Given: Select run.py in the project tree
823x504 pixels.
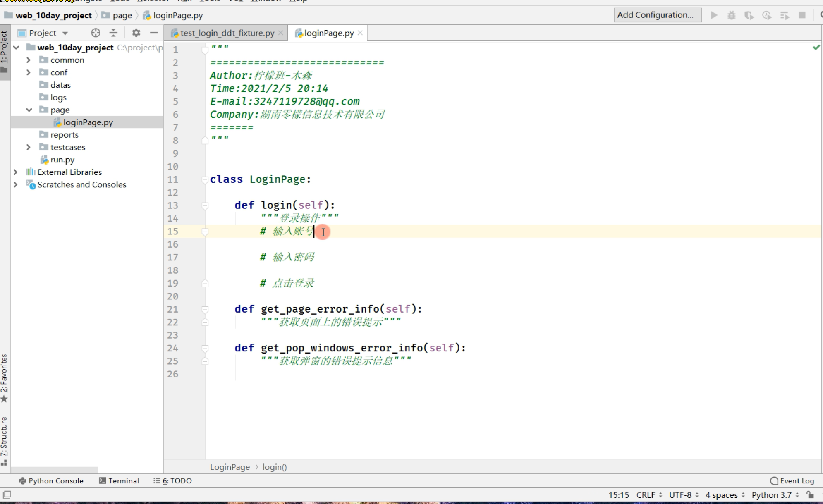Looking at the screenshot, I should click(x=62, y=160).
